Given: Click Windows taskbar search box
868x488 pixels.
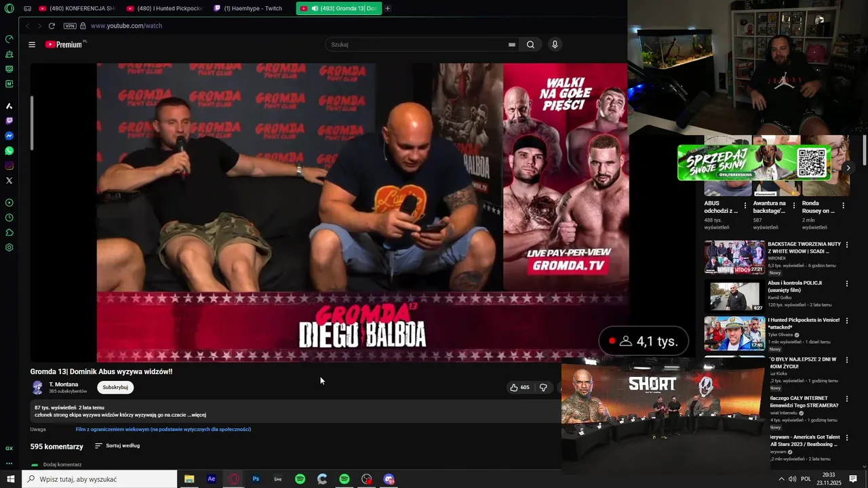Looking at the screenshot, I should tap(100, 479).
